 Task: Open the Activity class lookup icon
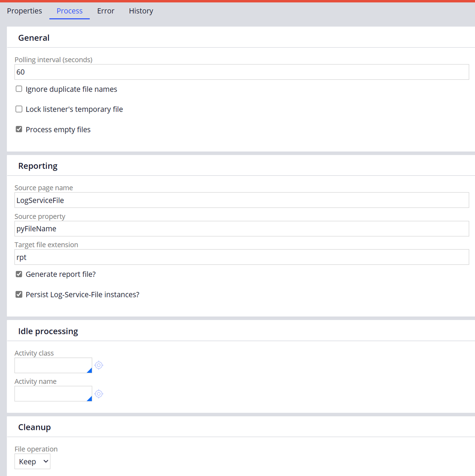point(99,365)
